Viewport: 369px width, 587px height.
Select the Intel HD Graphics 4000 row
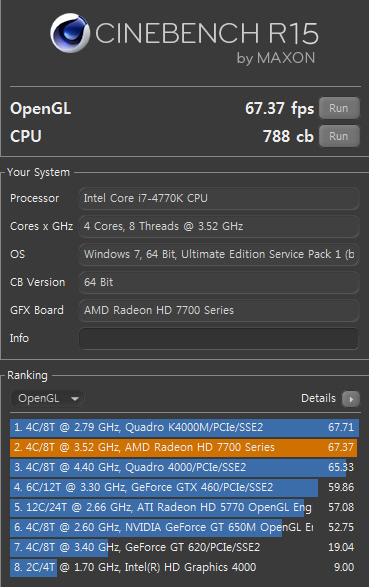[x=184, y=568]
